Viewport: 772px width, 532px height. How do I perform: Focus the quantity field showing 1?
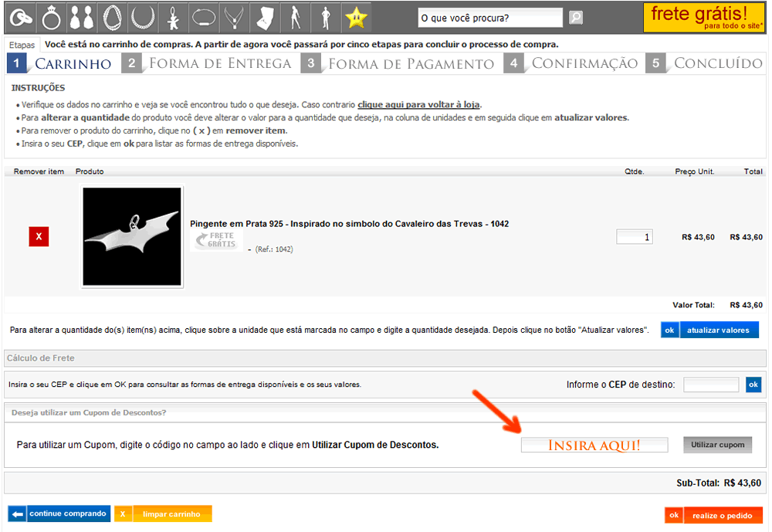[x=635, y=237]
